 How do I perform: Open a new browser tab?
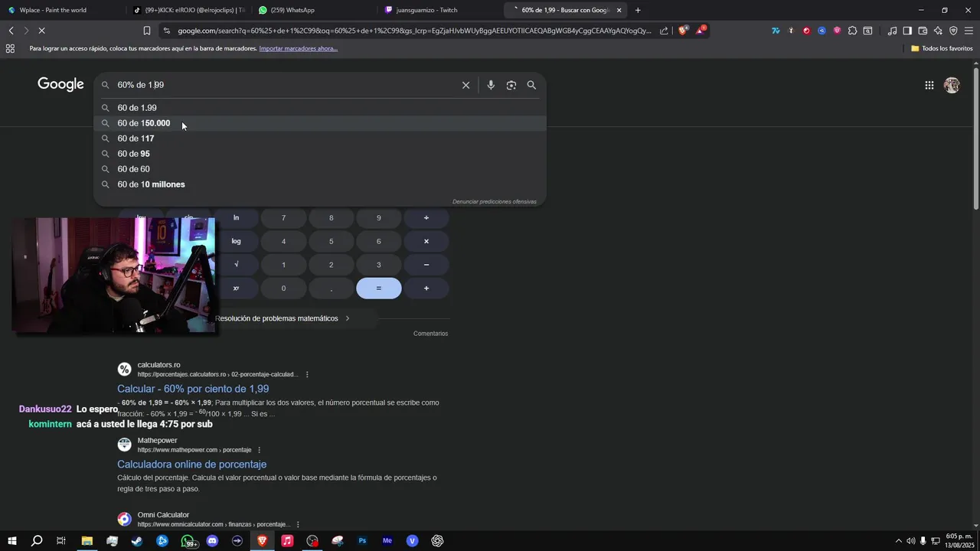pyautogui.click(x=638, y=10)
